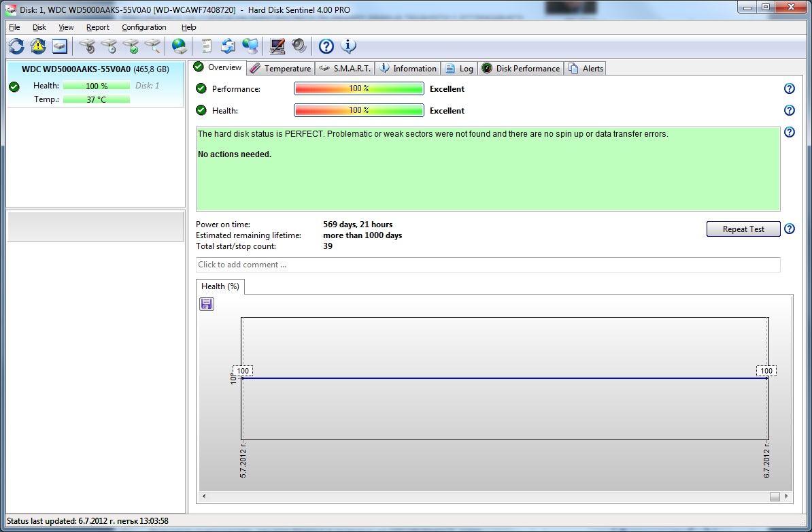812x532 pixels.
Task: Open the Configuration menu
Action: (144, 27)
